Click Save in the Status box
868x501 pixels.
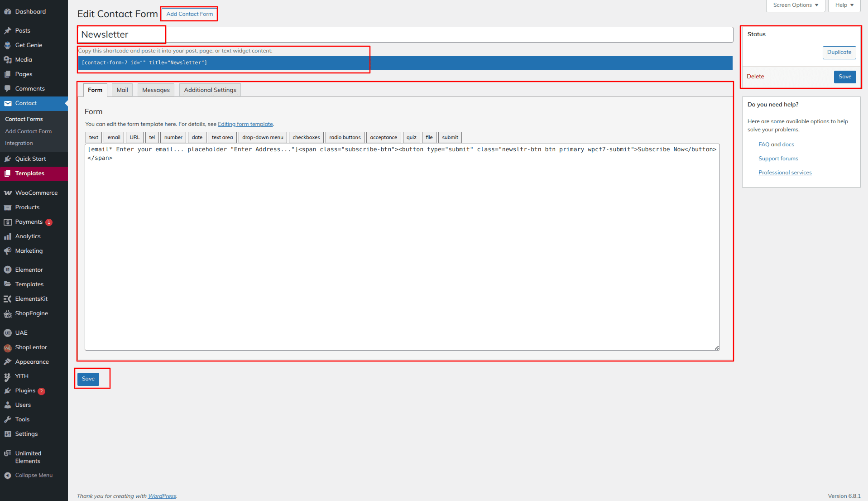(845, 77)
